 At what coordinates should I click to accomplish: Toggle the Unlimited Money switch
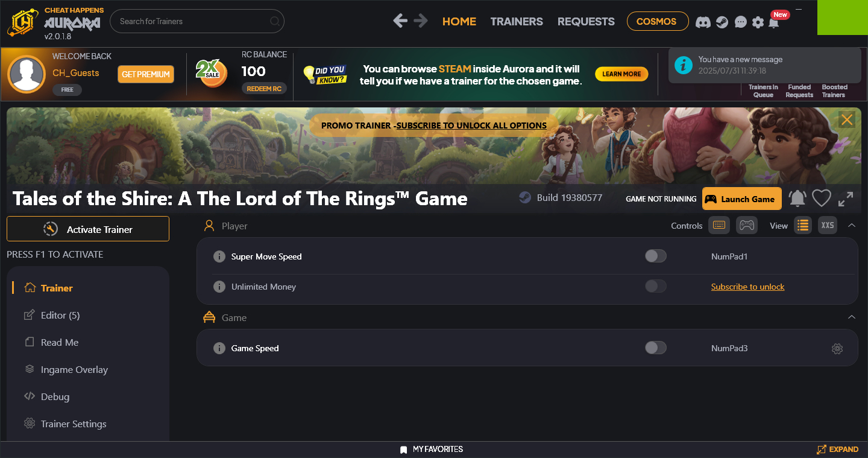(x=656, y=287)
